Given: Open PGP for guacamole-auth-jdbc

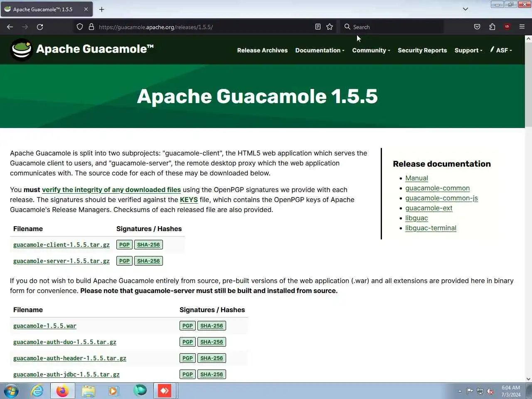Looking at the screenshot, I should [187, 374].
